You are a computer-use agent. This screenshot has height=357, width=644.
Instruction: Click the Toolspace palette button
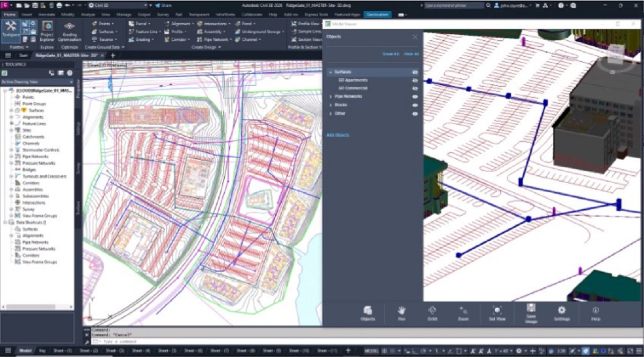[10, 29]
